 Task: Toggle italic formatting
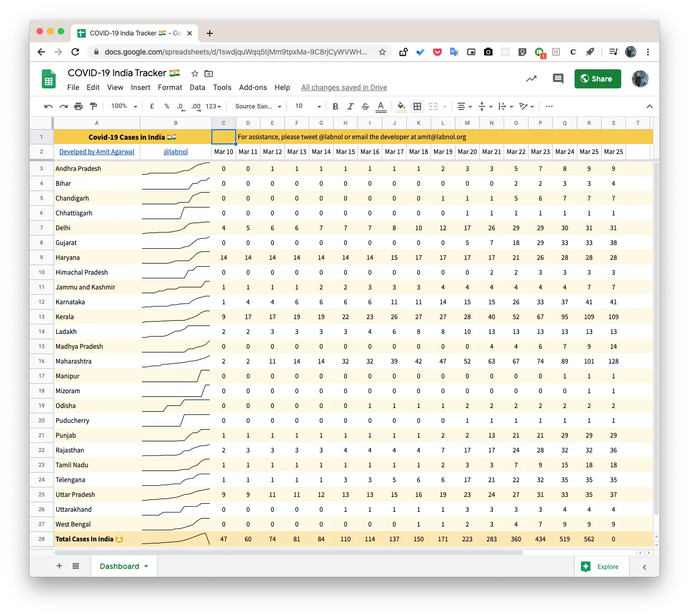point(350,106)
